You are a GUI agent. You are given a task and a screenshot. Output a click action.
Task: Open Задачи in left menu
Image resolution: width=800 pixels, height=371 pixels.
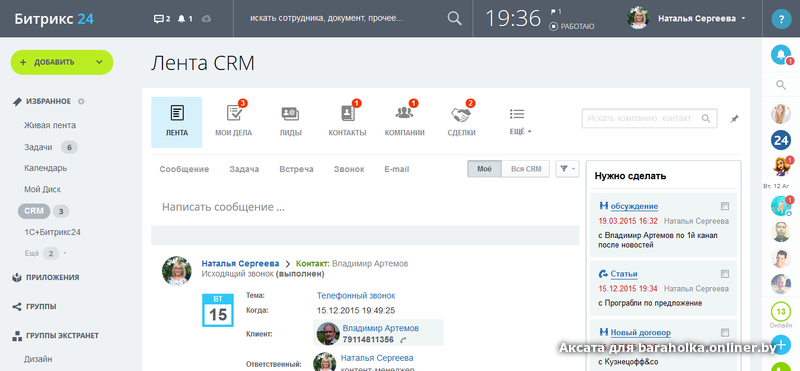tap(38, 147)
